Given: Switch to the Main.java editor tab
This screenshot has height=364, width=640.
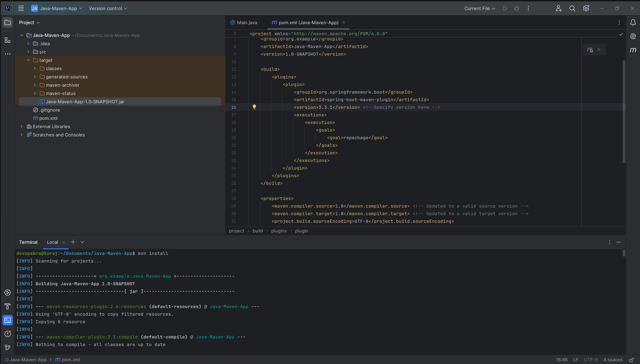Looking at the screenshot, I should point(244,22).
